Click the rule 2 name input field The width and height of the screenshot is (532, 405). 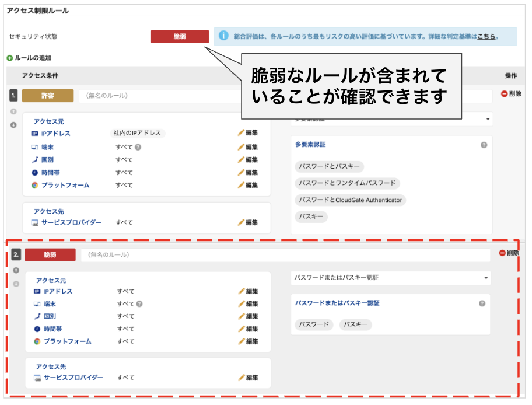click(286, 255)
